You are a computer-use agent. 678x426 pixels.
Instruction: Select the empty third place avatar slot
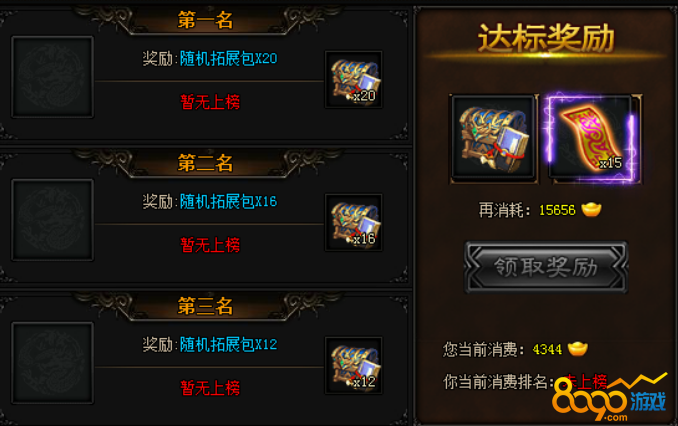(x=52, y=363)
